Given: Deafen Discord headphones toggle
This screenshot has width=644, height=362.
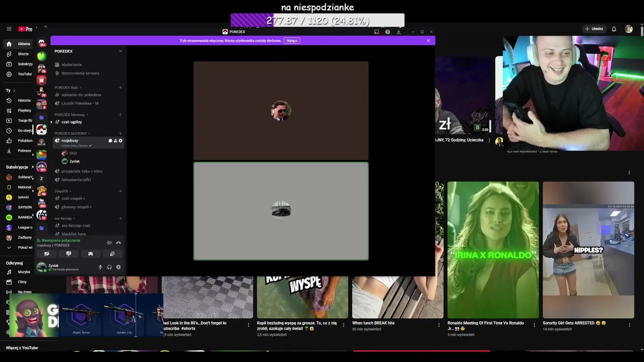Looking at the screenshot, I should (x=109, y=267).
